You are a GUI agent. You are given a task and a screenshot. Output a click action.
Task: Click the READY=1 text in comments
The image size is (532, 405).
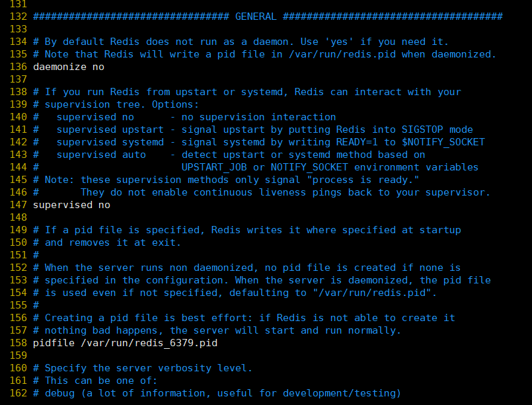(357, 142)
